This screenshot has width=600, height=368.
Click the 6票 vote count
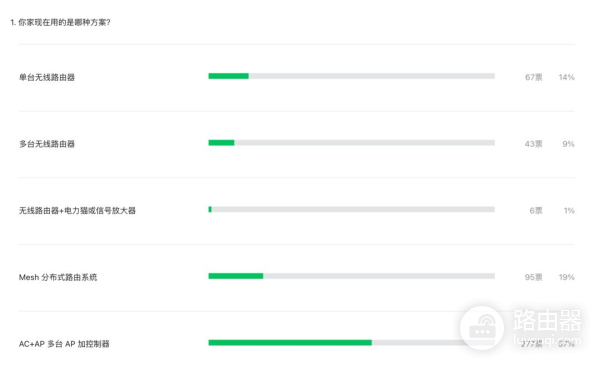[536, 210]
